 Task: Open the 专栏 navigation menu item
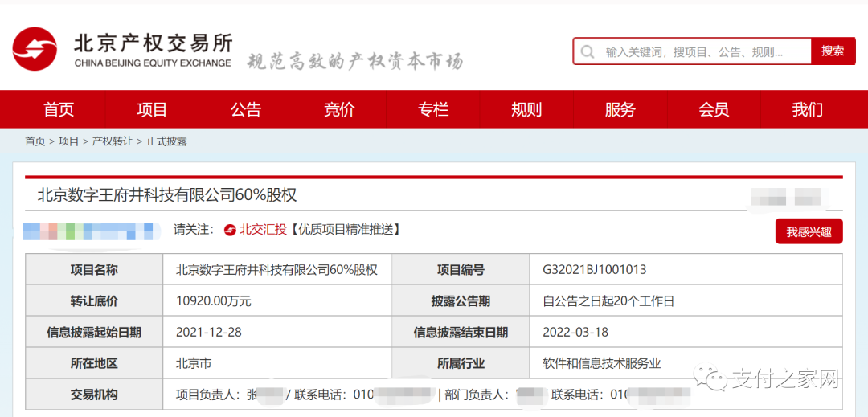[433, 109]
